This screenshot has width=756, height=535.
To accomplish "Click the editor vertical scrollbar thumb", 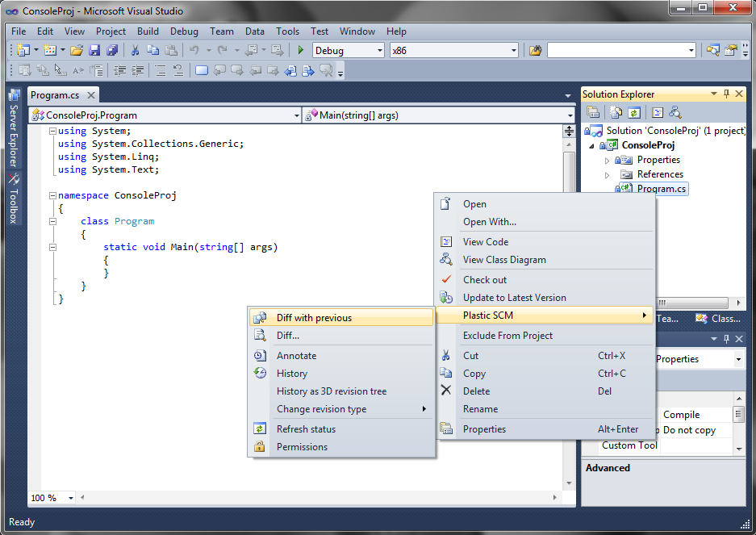I will click(x=569, y=171).
